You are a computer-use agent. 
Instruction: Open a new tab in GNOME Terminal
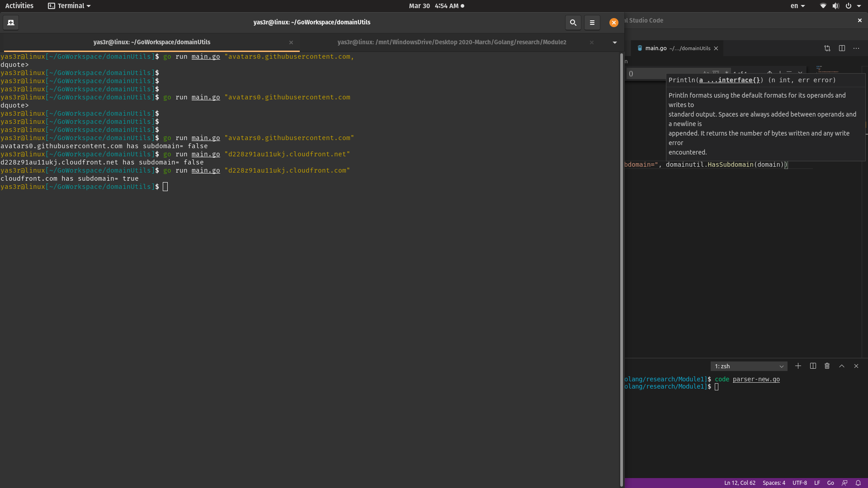[x=10, y=23]
